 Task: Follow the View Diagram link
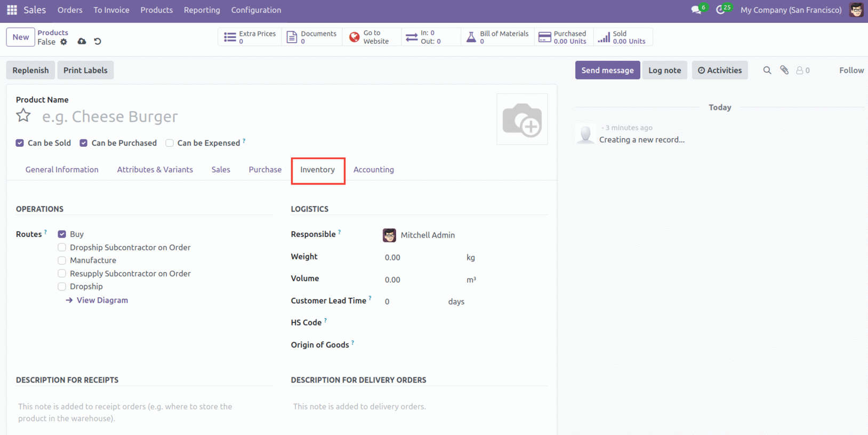[102, 300]
